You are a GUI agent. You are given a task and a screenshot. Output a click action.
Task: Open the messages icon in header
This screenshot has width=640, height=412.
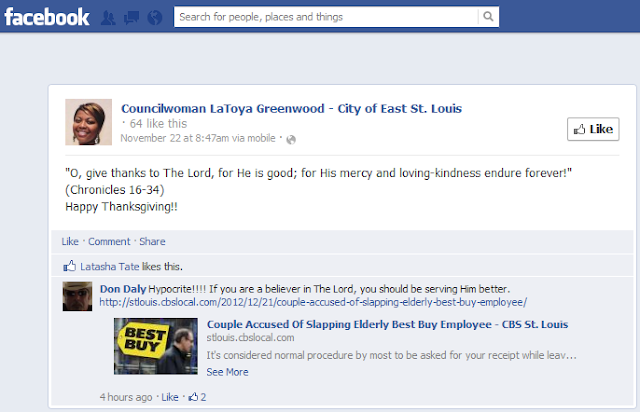pyautogui.click(x=131, y=18)
